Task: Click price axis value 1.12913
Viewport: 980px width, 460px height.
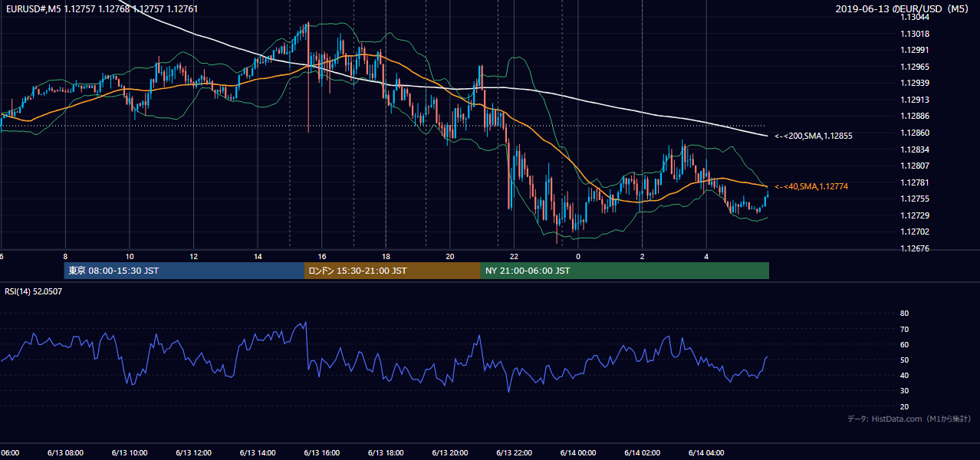Action: coord(915,100)
